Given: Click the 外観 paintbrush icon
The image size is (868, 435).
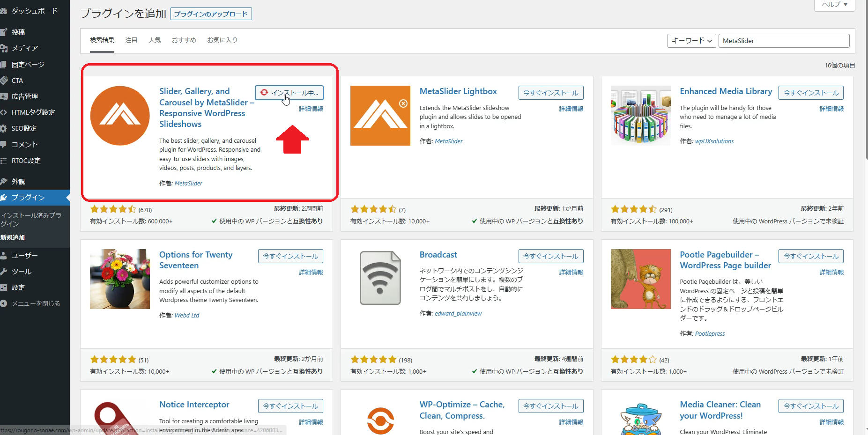Looking at the screenshot, I should click(3, 182).
